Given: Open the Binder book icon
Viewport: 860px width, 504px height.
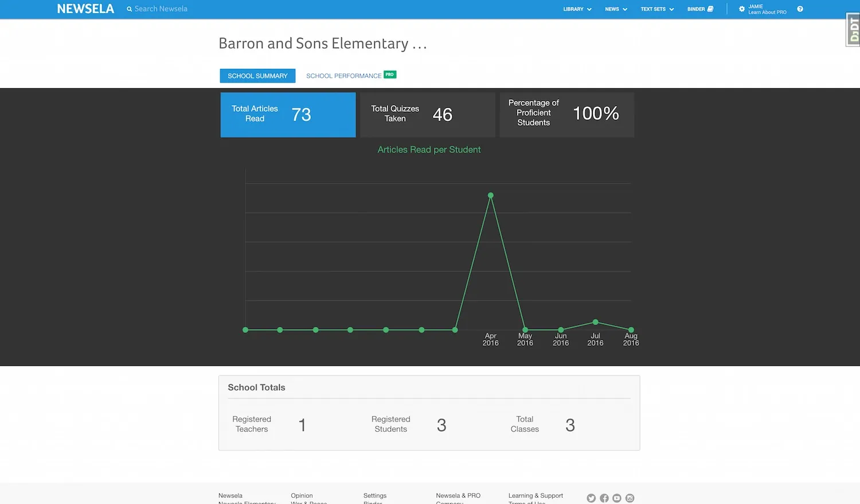Looking at the screenshot, I should [710, 9].
